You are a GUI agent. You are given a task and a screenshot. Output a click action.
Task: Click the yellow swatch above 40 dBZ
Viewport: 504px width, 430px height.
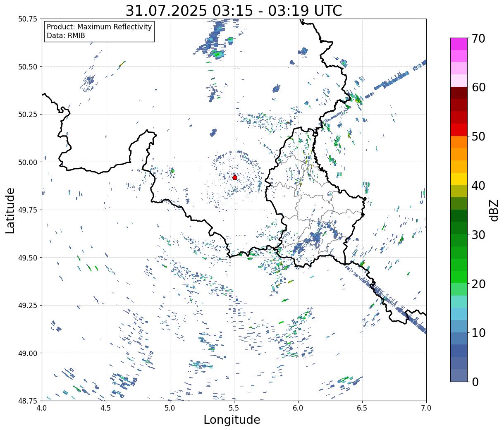click(459, 179)
